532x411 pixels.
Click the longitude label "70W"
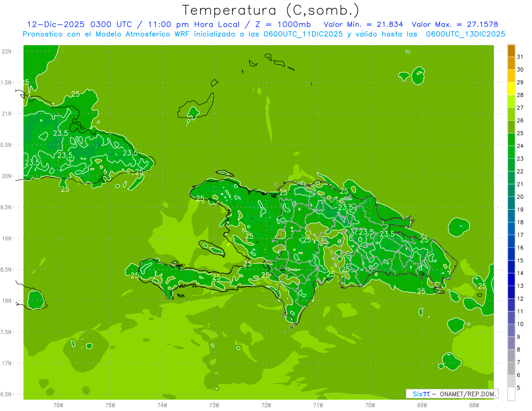click(370, 405)
